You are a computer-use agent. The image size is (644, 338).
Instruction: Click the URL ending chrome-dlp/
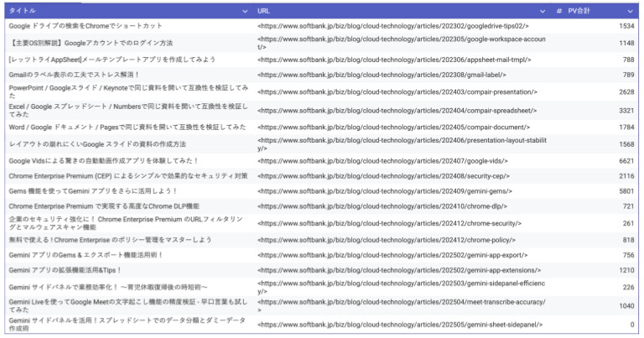(382, 206)
